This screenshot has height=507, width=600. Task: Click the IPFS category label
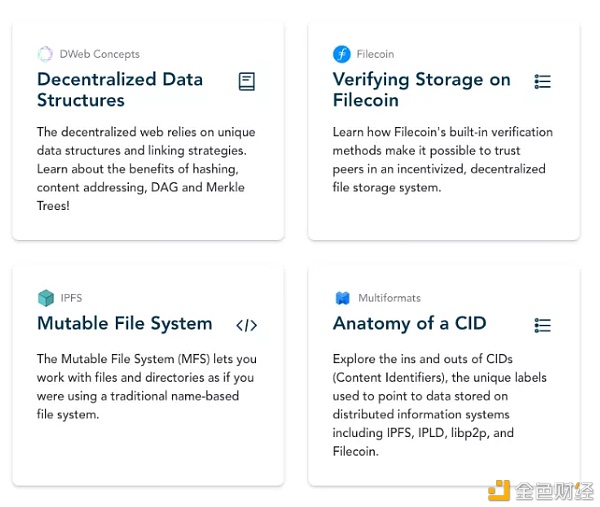click(x=71, y=298)
